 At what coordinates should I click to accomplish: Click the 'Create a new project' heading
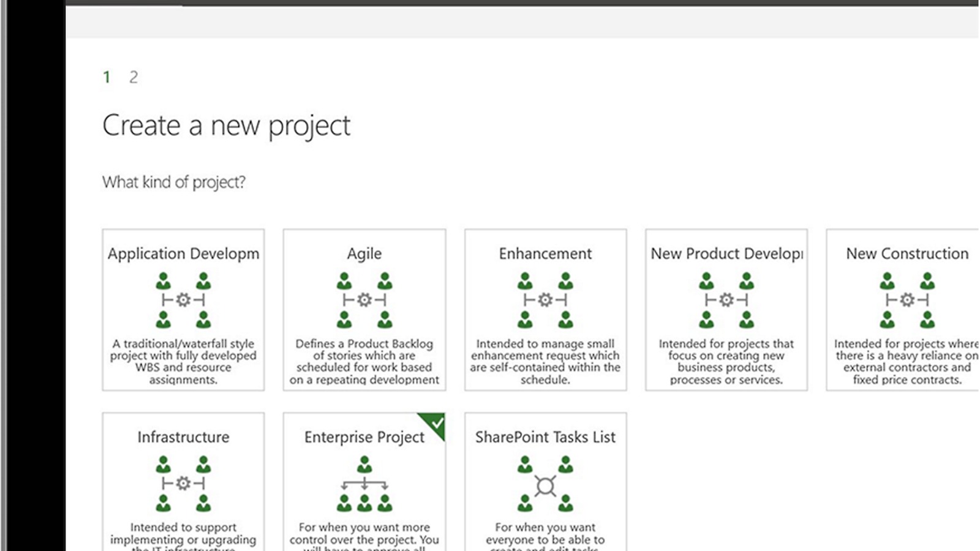coord(226,126)
